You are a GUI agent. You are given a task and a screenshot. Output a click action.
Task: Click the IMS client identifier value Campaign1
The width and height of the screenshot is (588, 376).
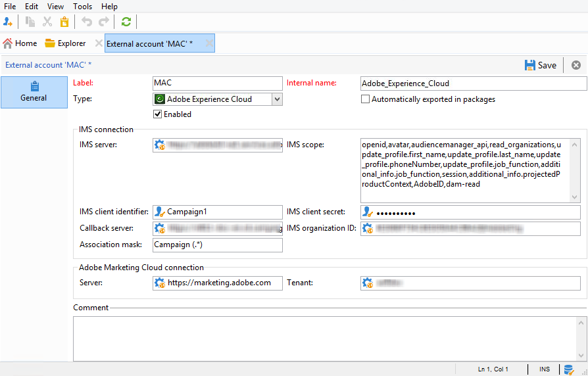pos(187,212)
